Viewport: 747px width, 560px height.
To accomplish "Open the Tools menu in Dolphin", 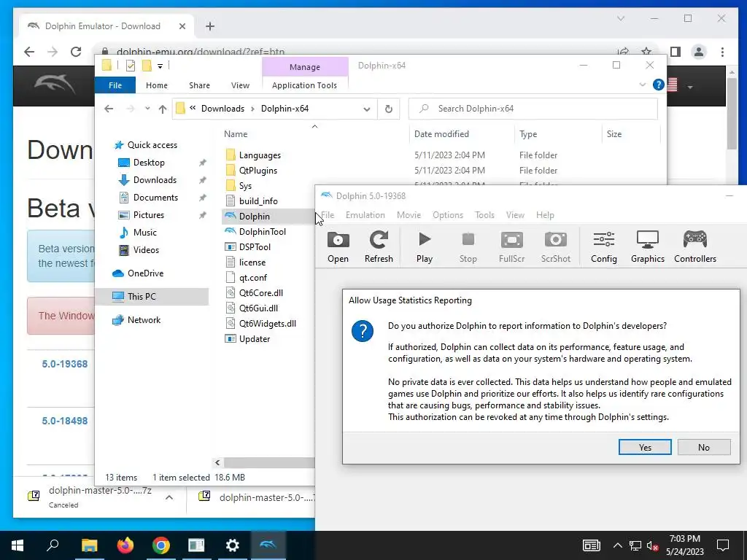I will tap(484, 215).
